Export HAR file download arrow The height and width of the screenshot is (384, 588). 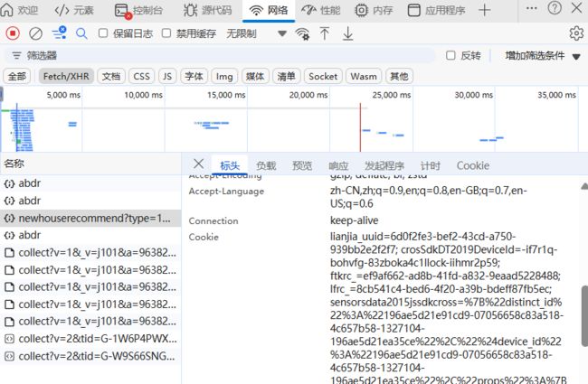(348, 33)
